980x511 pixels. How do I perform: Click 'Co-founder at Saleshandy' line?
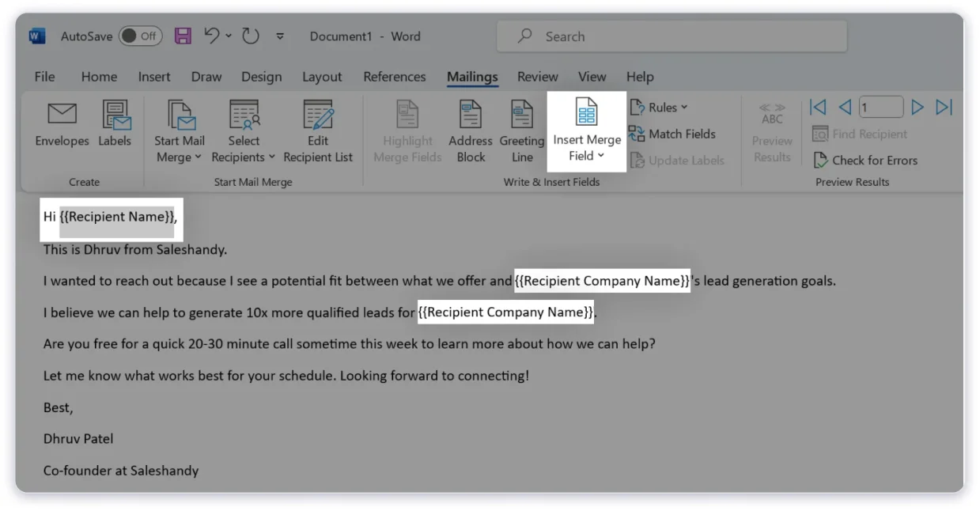(121, 470)
